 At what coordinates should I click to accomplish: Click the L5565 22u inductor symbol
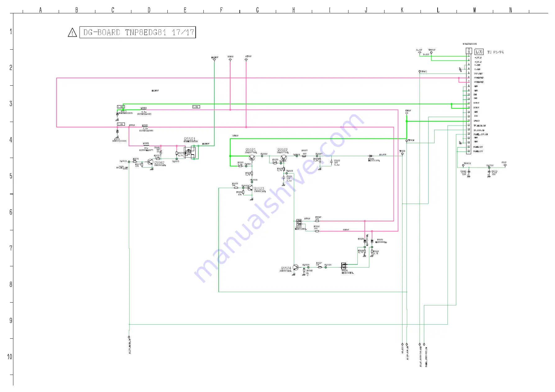(x=146, y=145)
